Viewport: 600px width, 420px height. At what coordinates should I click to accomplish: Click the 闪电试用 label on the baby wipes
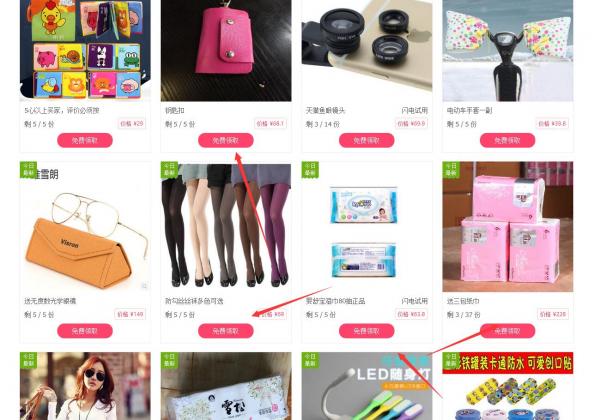coord(414,301)
